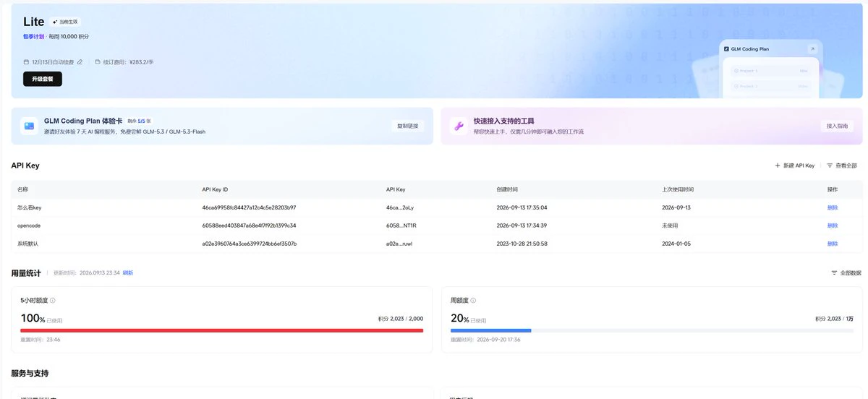Click the 系统默认 name cell

[x=27, y=244]
